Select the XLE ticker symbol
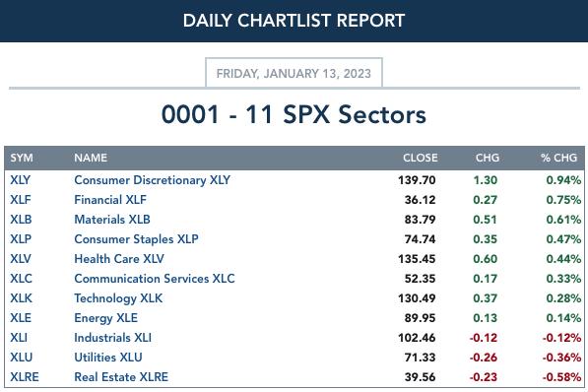 [21, 318]
